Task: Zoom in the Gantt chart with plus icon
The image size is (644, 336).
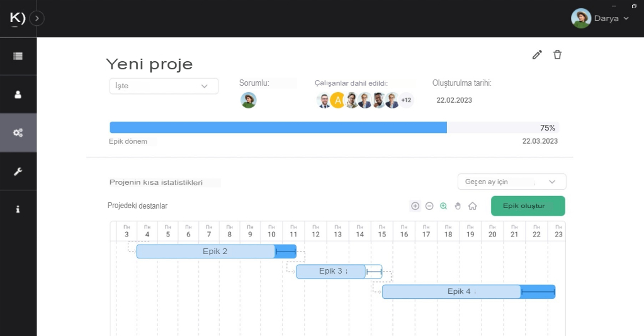Action: [415, 206]
